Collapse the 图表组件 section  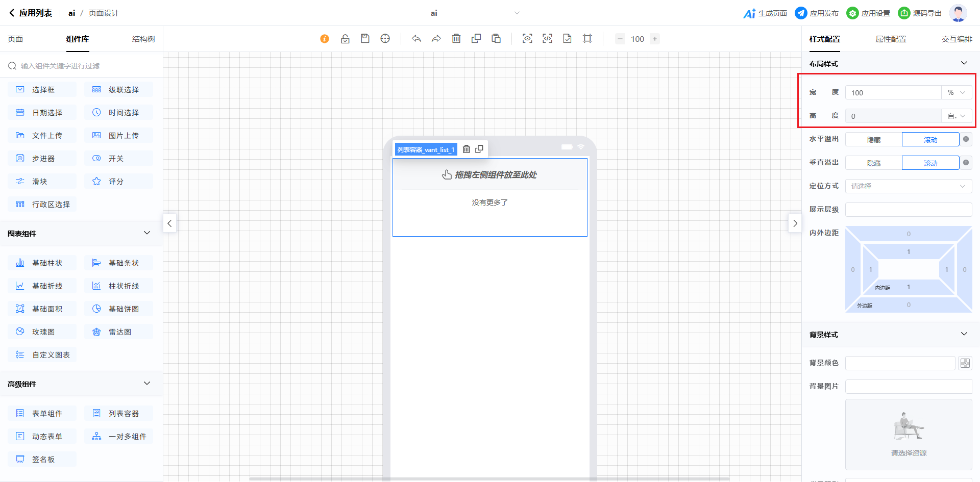(147, 233)
